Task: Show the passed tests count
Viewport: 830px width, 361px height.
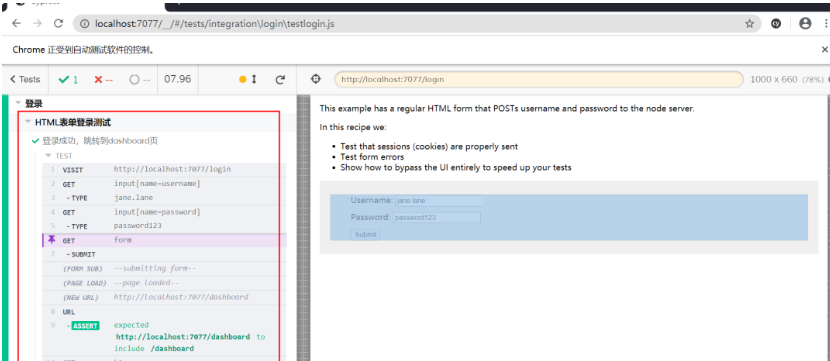Action: 68,79
